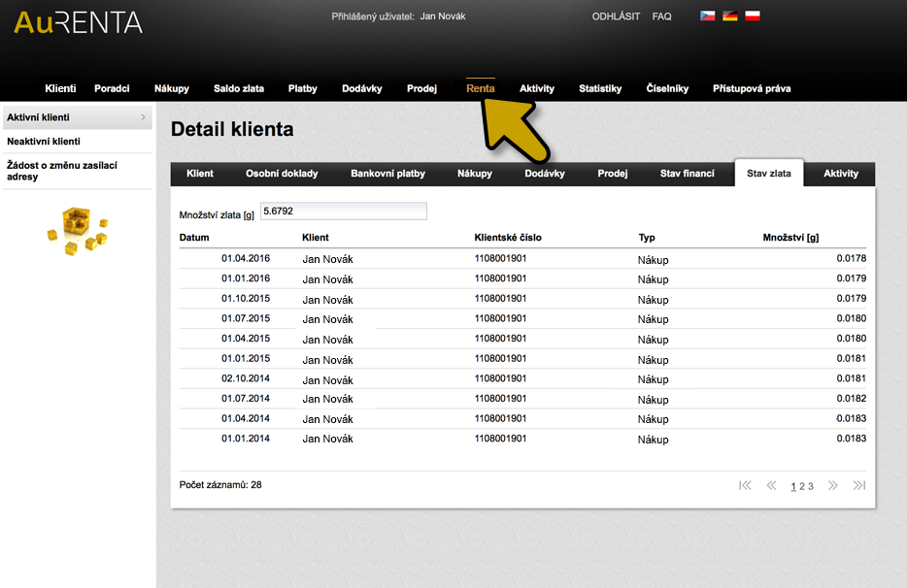Switch to the Bankovní platby tab
Image resolution: width=907 pixels, height=588 pixels.
coord(387,174)
